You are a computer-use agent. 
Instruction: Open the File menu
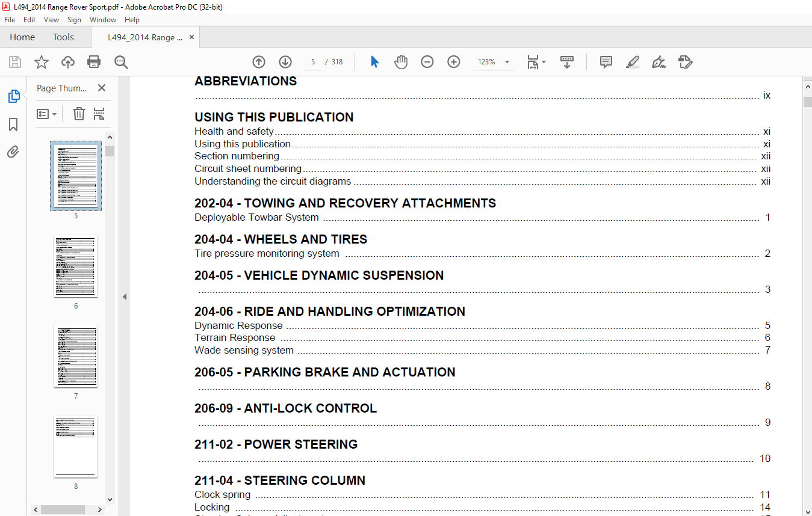click(x=10, y=20)
